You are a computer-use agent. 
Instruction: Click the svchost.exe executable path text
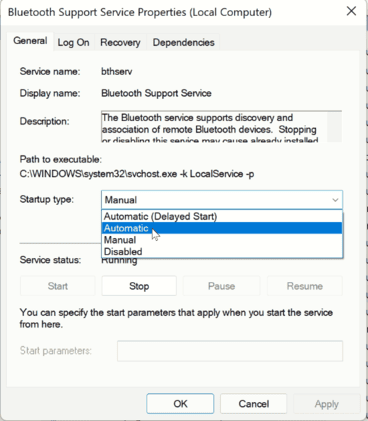coord(137,174)
